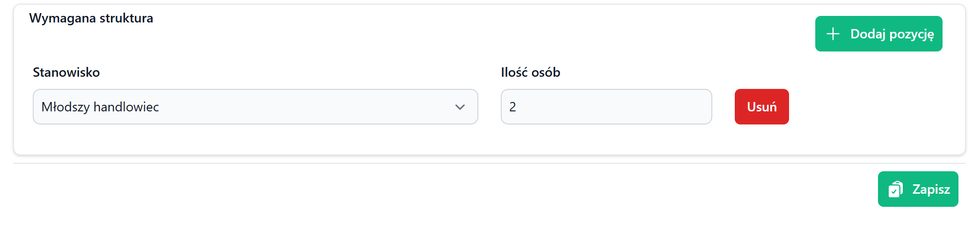The image size is (980, 226).
Task: Focus the Ilość osób number field
Action: [606, 107]
